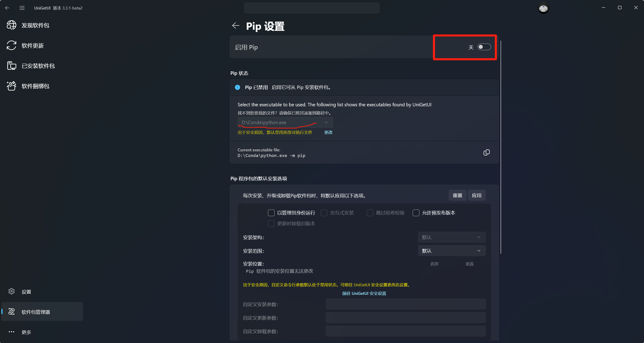Click the Pip 程序包的默认安装选项 heading
The width and height of the screenshot is (644, 343).
[258, 179]
